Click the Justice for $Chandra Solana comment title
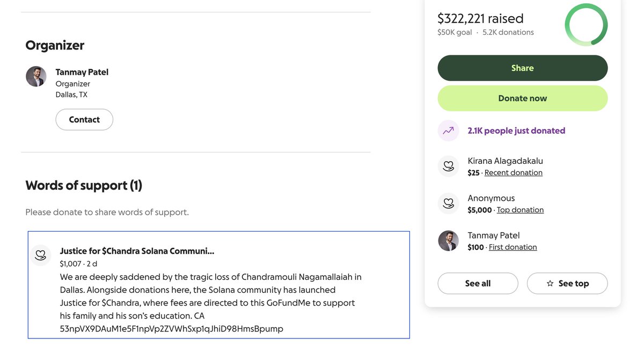 [137, 251]
